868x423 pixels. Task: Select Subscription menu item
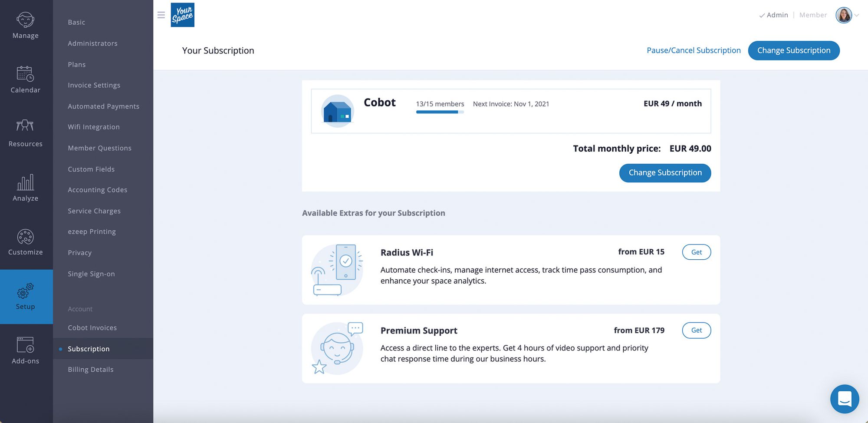point(103,349)
